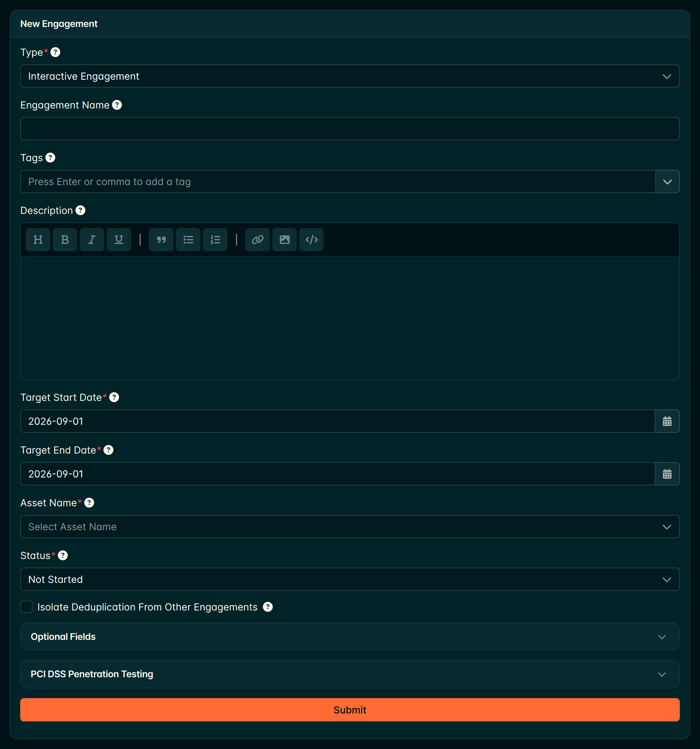Toggle underline formatting in Description editor
The width and height of the screenshot is (700, 749).
click(x=119, y=240)
